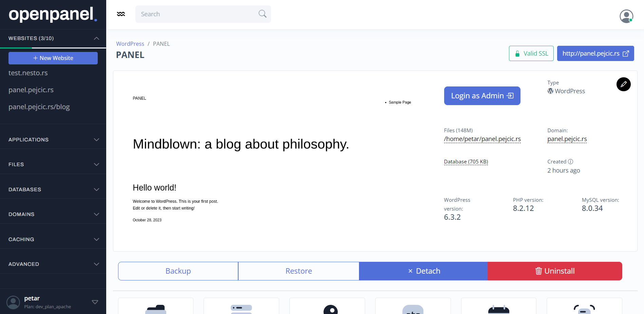Open the PHP icon card
644x314 pixels.
413,307
